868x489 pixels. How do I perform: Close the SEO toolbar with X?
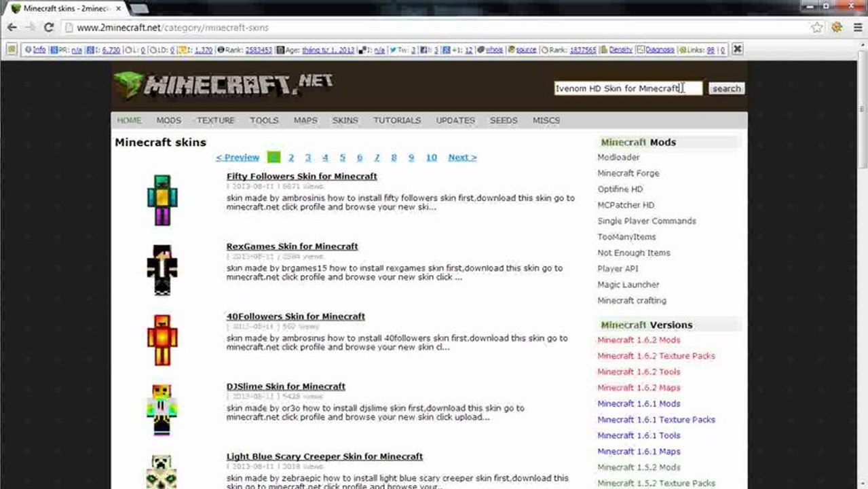click(737, 50)
